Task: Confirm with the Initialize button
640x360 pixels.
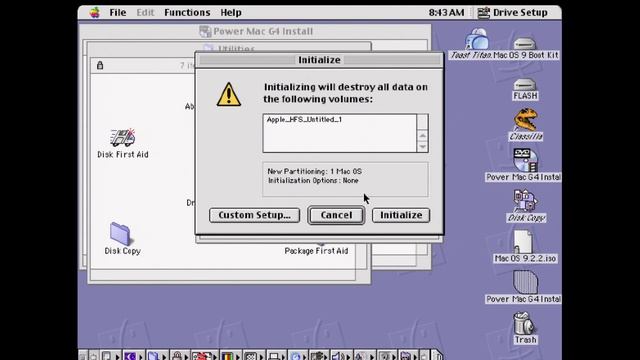Action: click(x=401, y=215)
